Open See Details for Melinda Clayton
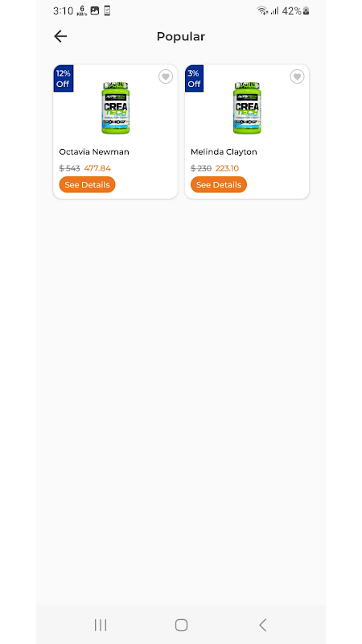362x644 pixels. pos(219,184)
